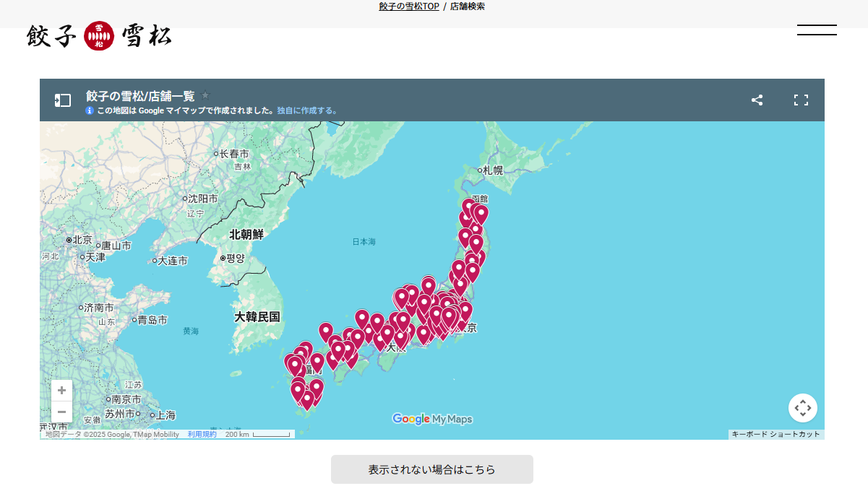This screenshot has width=868, height=504.
Task: Select the southernmost store pin in Kyushu
Action: tap(307, 399)
